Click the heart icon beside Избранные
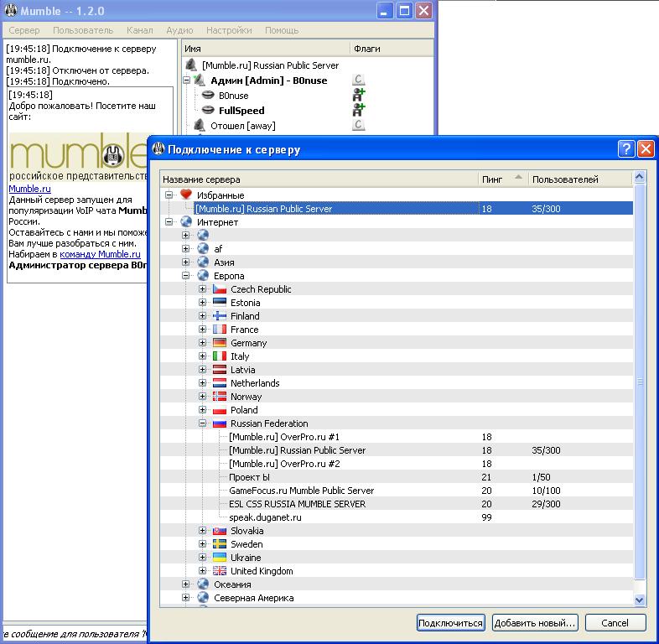Image resolution: width=659 pixels, height=644 pixels. (186, 195)
